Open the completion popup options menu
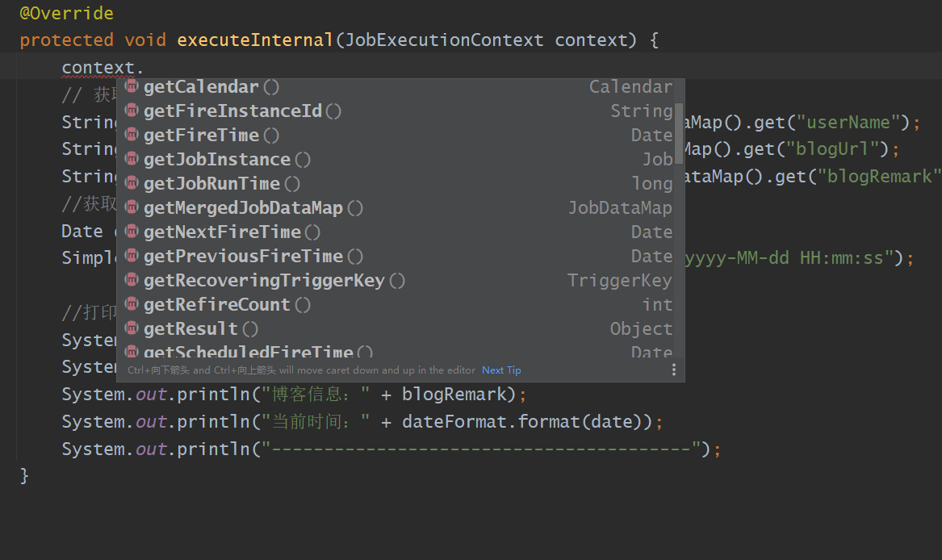 click(x=674, y=370)
